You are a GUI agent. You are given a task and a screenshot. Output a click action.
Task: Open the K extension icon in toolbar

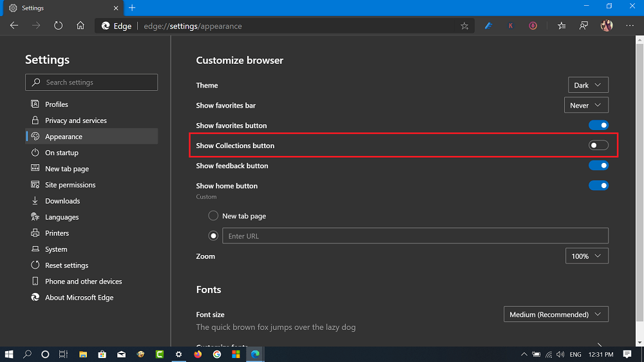(511, 26)
